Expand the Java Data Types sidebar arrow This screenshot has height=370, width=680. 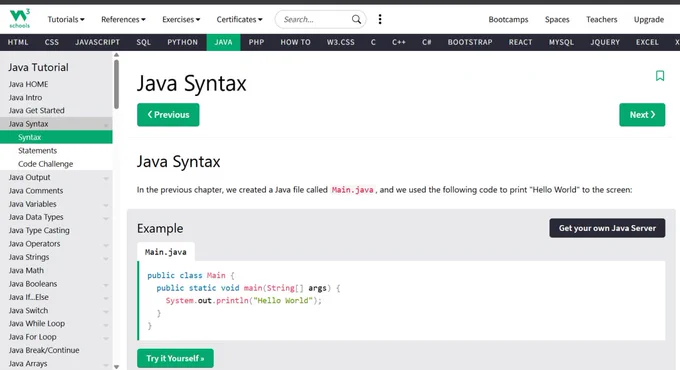point(106,218)
